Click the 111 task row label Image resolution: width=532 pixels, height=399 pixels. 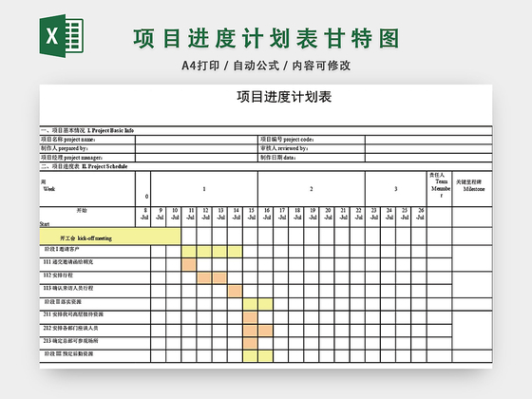tap(68, 262)
